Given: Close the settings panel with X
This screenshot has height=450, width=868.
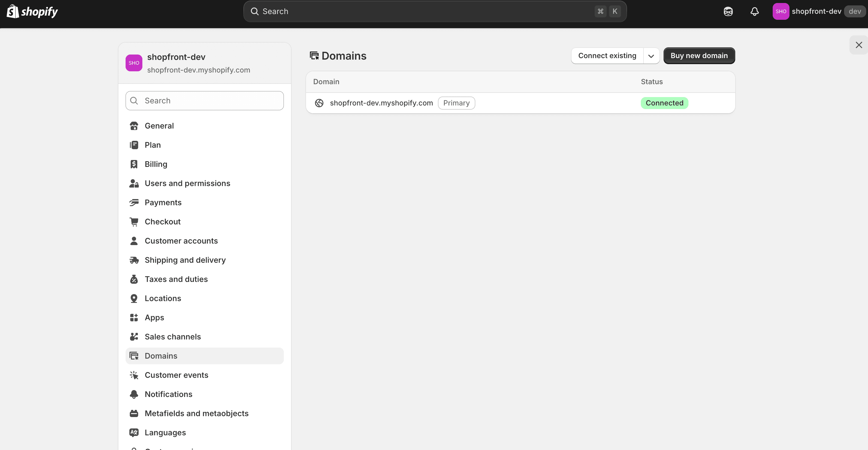Looking at the screenshot, I should pos(859,45).
